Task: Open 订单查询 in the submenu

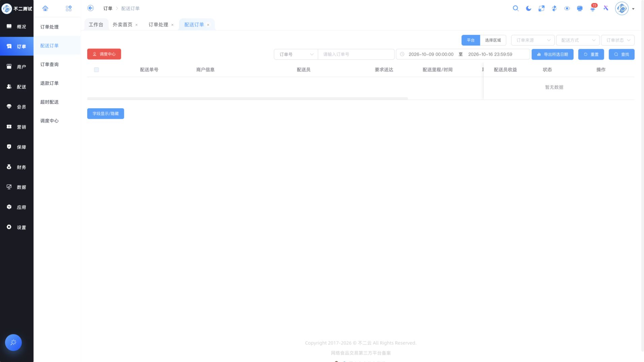Action: click(x=57, y=64)
